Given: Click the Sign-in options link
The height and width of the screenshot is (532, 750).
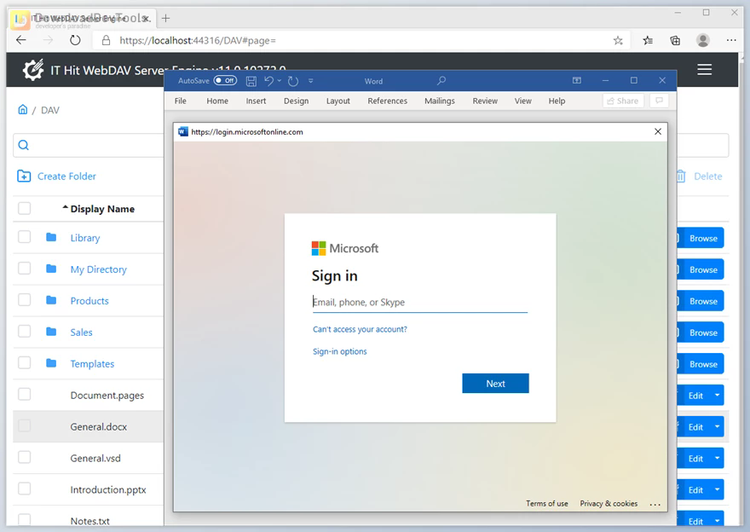Looking at the screenshot, I should coord(340,352).
